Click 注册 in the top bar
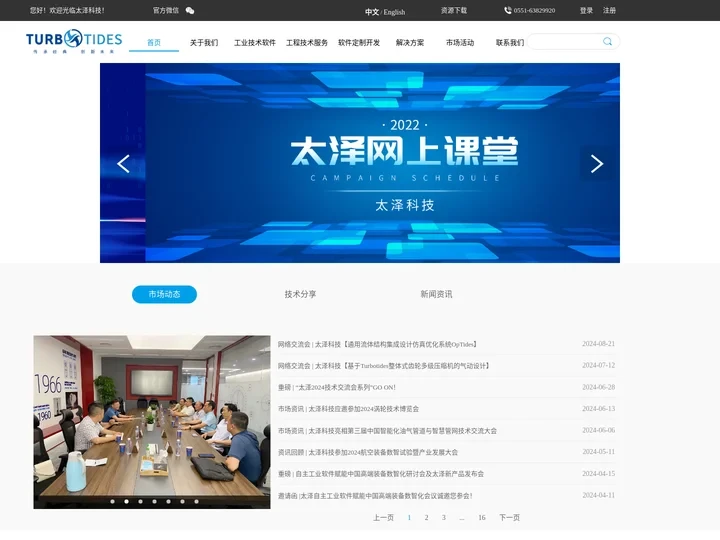This screenshot has height=540, width=720. point(609,11)
